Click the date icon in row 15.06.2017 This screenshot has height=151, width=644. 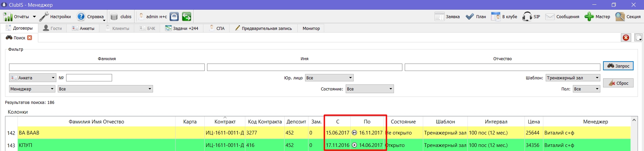pyautogui.click(x=354, y=133)
